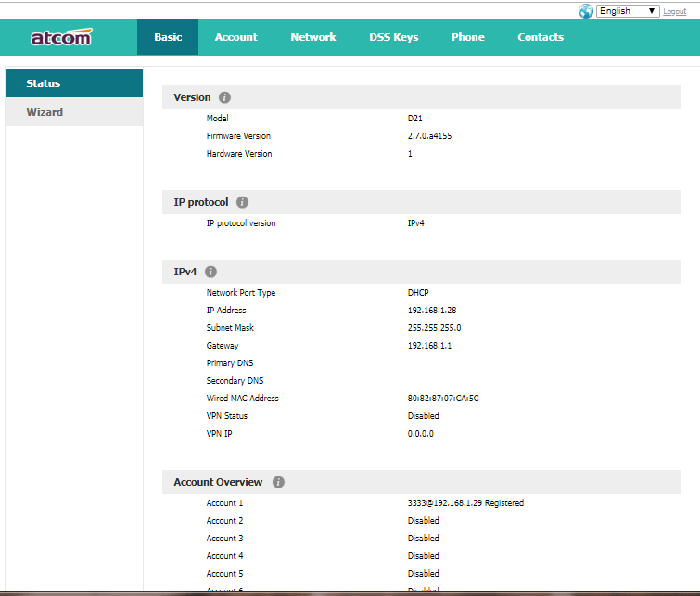This screenshot has height=596, width=700.
Task: Open the Account tab
Action: tap(236, 37)
